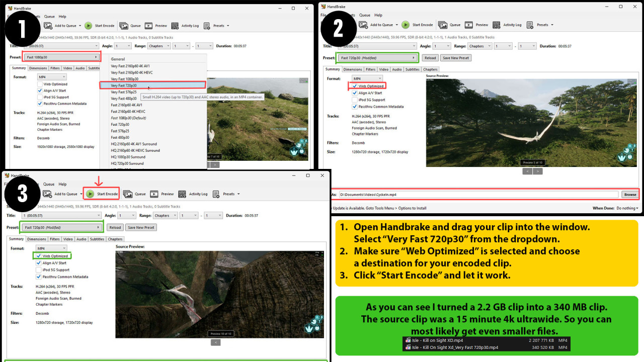Image resolution: width=644 pixels, height=362 pixels.
Task: Click Presets icon in top-left window toolbar
Action: click(x=207, y=26)
